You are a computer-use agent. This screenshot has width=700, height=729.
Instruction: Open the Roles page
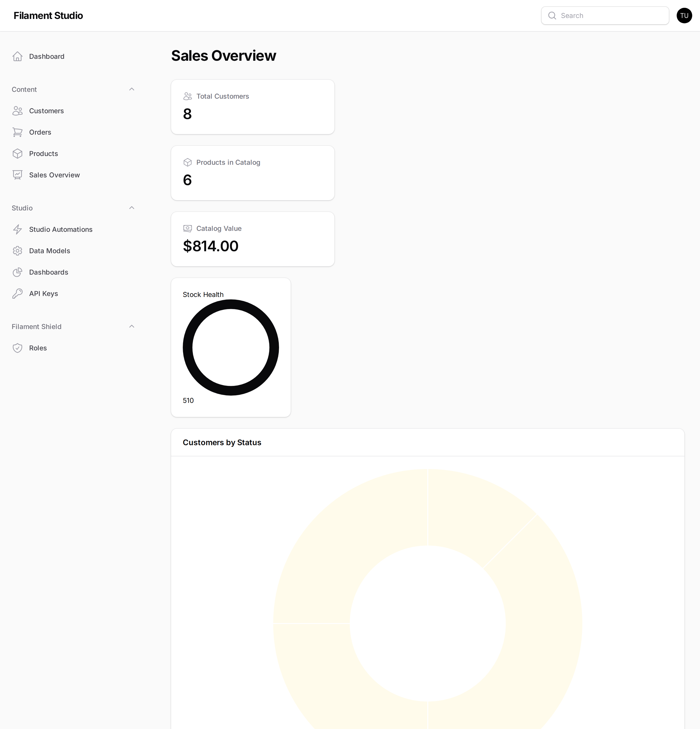pos(74,348)
